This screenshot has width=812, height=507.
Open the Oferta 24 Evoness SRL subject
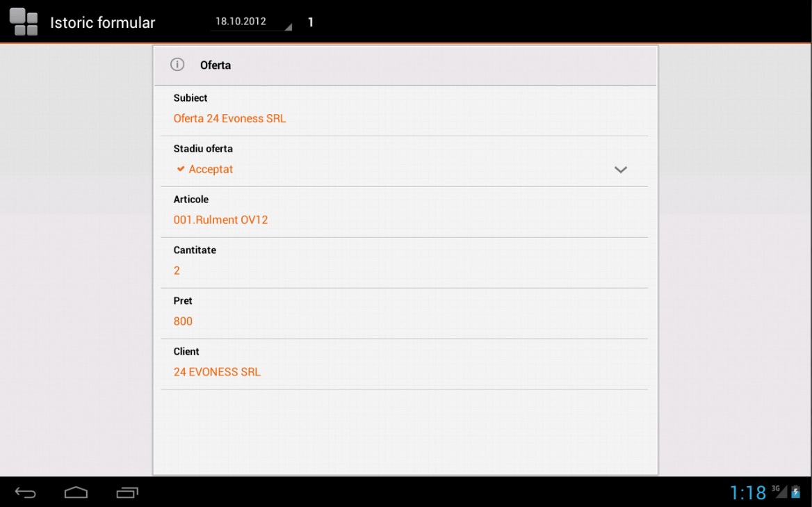coord(229,119)
